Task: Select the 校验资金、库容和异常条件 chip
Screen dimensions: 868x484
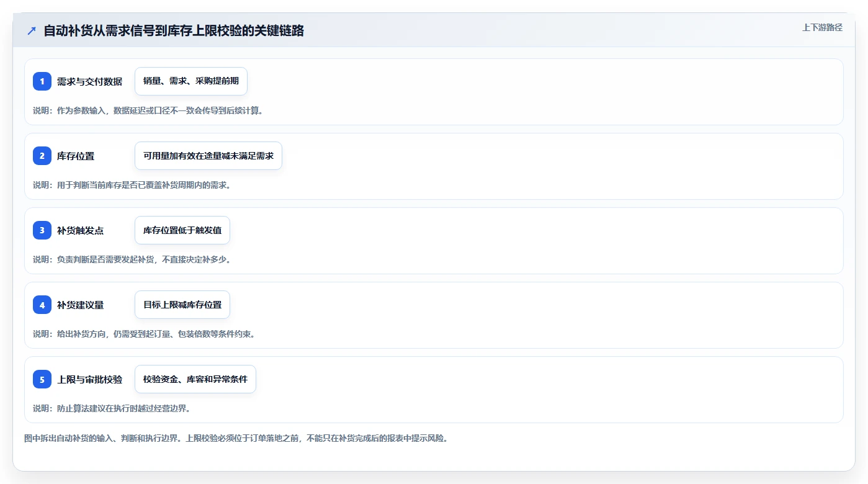Action: (195, 379)
